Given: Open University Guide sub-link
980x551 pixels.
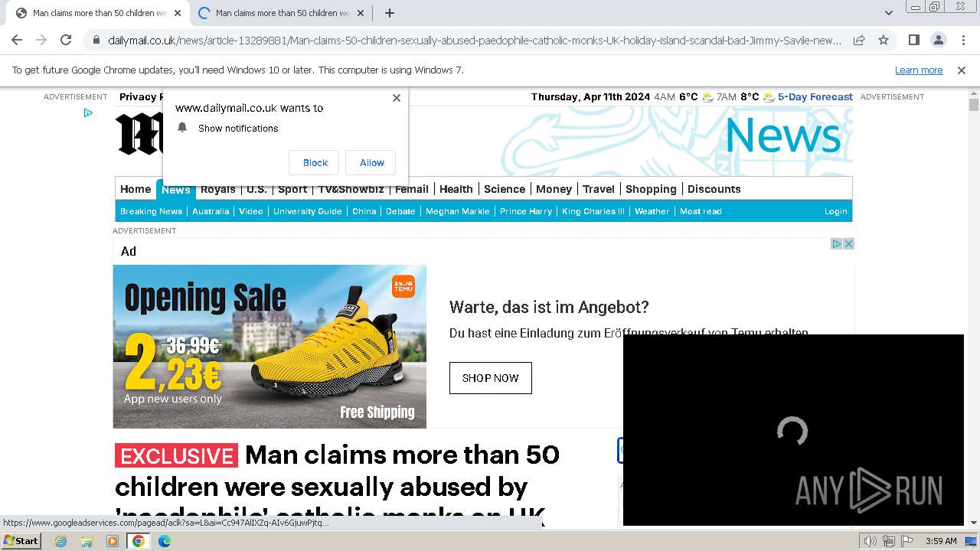Looking at the screenshot, I should (x=307, y=211).
